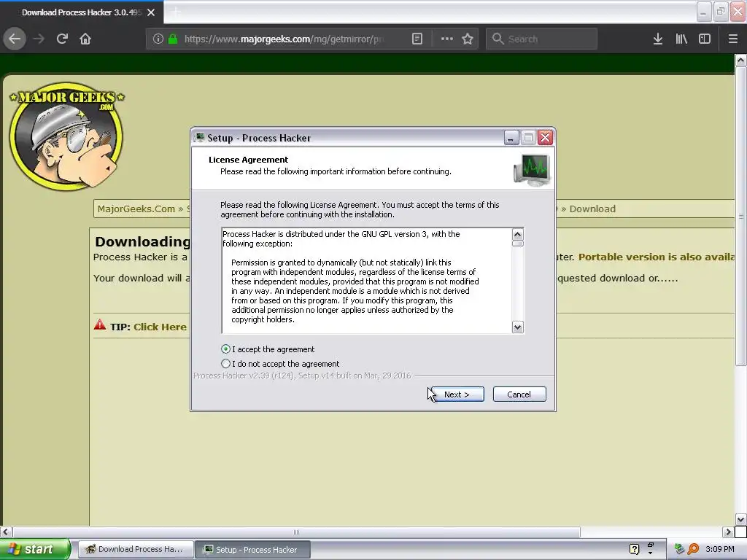Viewport: 747px width, 560px height.
Task: Toggle the Firefox sidebar icon
Action: click(x=705, y=39)
